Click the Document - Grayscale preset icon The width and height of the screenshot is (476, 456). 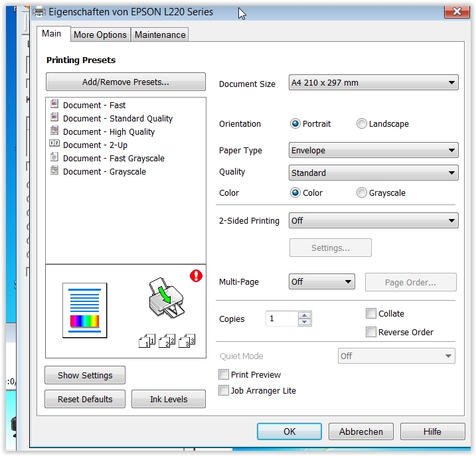click(x=54, y=171)
